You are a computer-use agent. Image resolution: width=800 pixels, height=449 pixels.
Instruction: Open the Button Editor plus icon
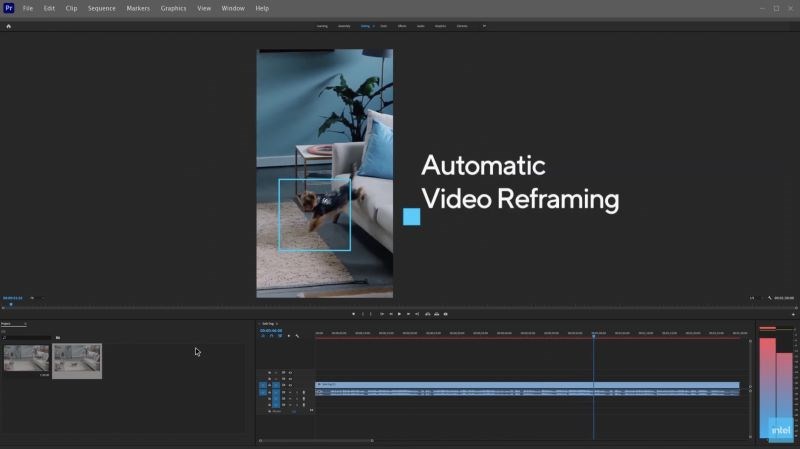point(793,314)
